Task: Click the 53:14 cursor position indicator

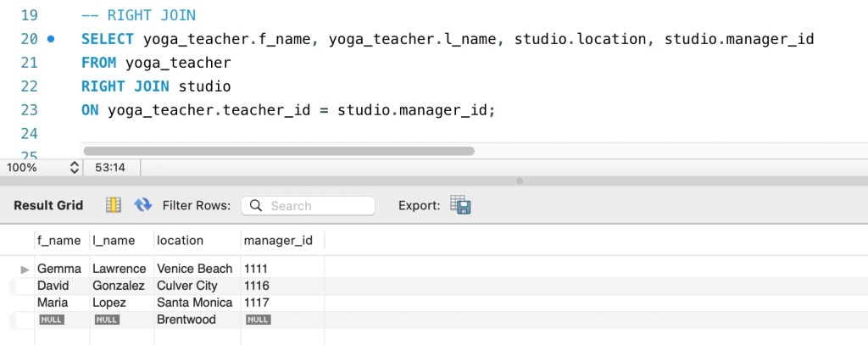Action: click(x=111, y=168)
